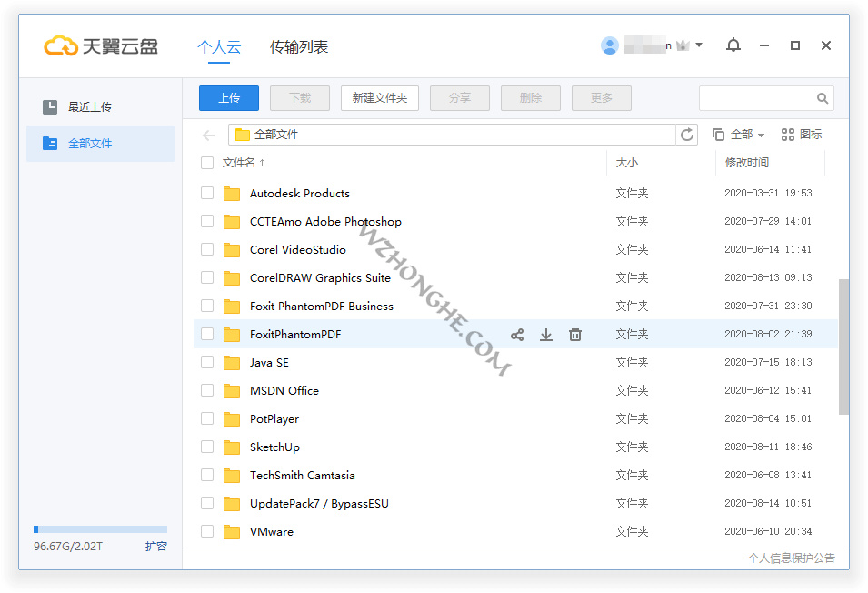Open 新建文件夹 to create a folder
868x593 pixels.
(x=379, y=97)
